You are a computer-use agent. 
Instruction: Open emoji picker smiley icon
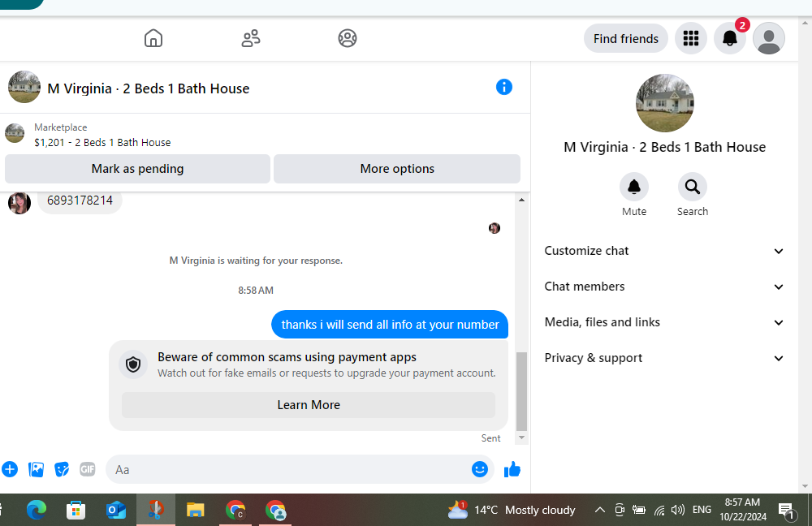[x=480, y=469]
